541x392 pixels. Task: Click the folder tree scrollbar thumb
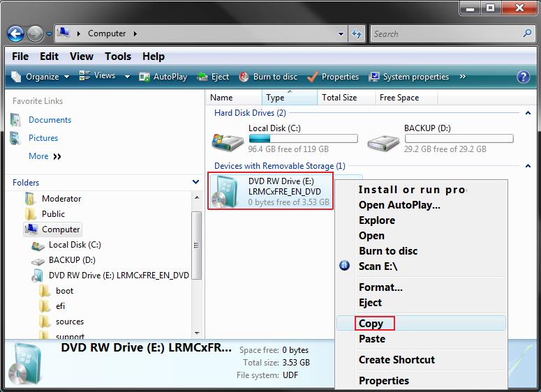pyautogui.click(x=197, y=246)
